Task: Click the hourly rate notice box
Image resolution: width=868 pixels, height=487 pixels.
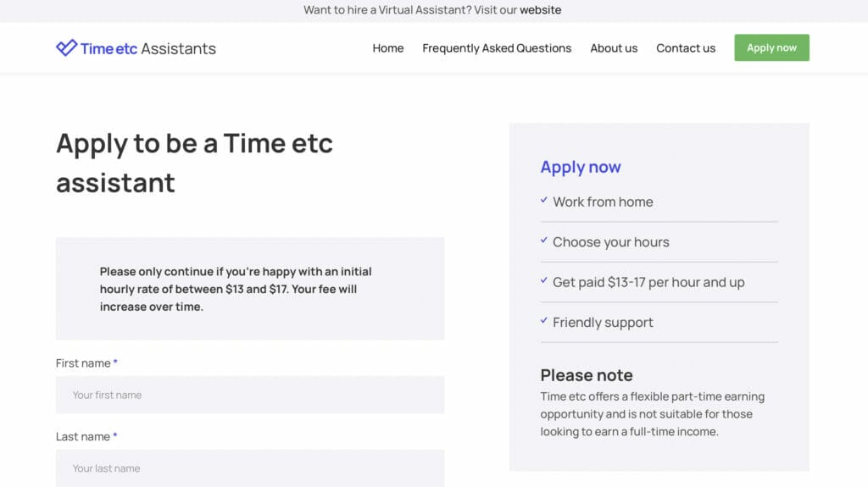Action: pyautogui.click(x=250, y=289)
